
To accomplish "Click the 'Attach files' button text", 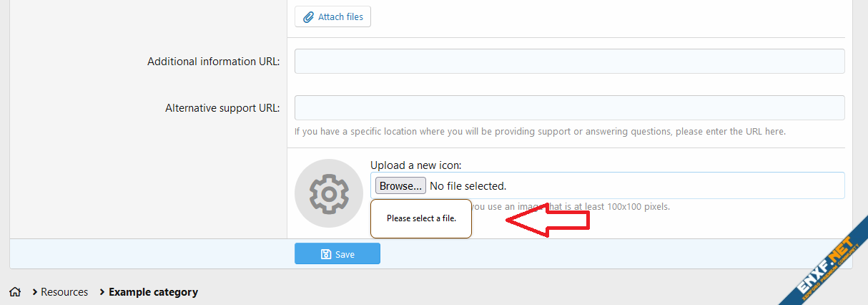I will coord(340,16).
